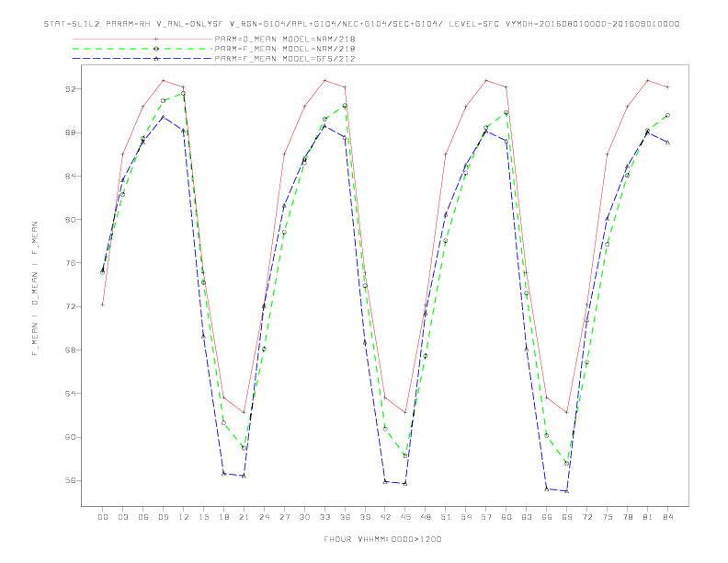Click x-axis tick label 63
Screen dimensions: 728x563
527,517
